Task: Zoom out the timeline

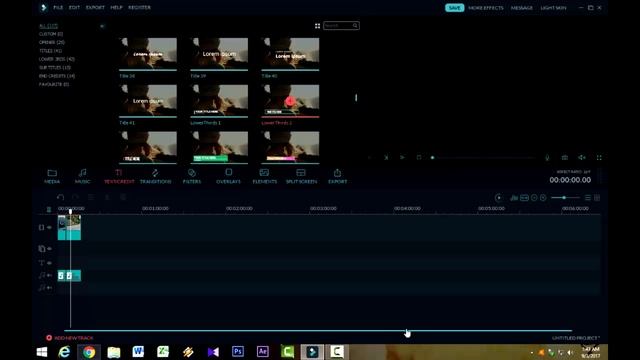Action: (x=534, y=198)
